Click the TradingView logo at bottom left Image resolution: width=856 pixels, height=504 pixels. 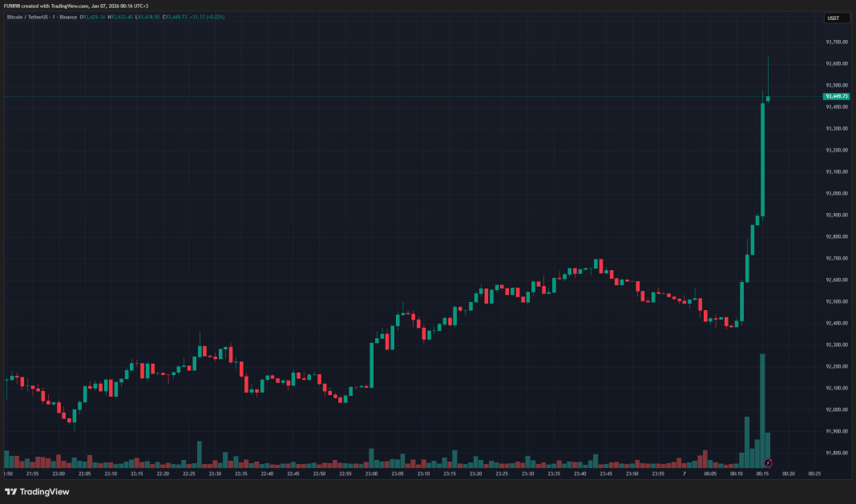37,492
